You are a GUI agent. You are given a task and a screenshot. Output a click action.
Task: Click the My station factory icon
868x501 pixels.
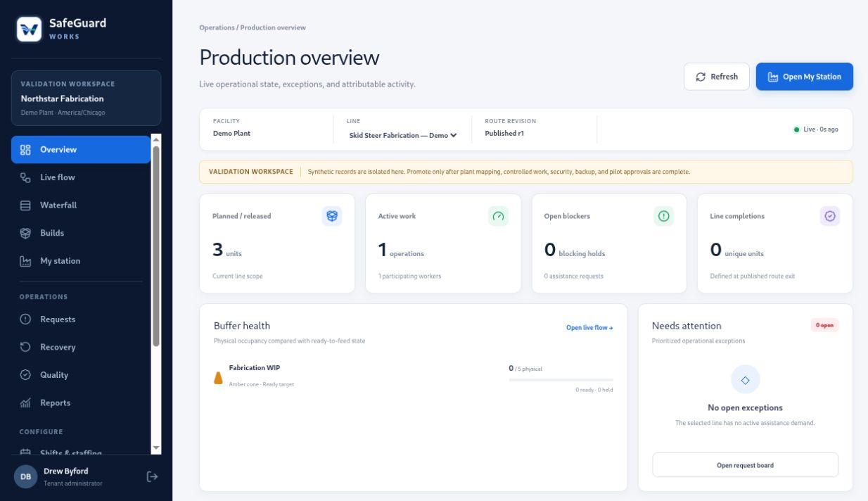coord(25,261)
